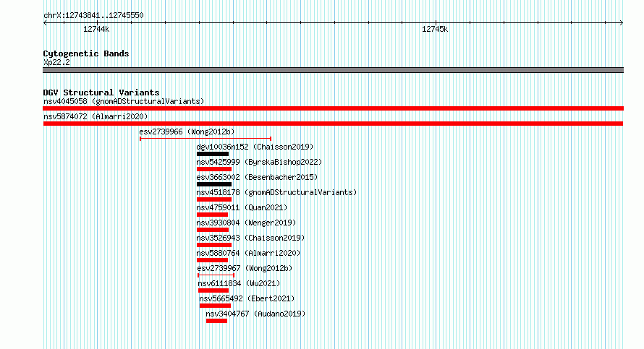This screenshot has height=349, width=644.
Task: Click the red bar of nsv5425999
Action: [214, 169]
